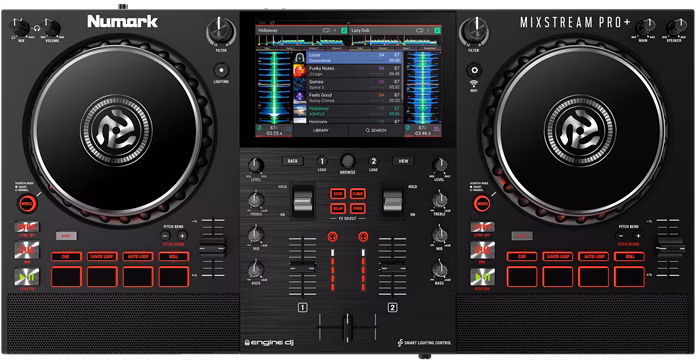The height and width of the screenshot is (360, 698).
Task: Click the BACK button
Action: coord(292,161)
